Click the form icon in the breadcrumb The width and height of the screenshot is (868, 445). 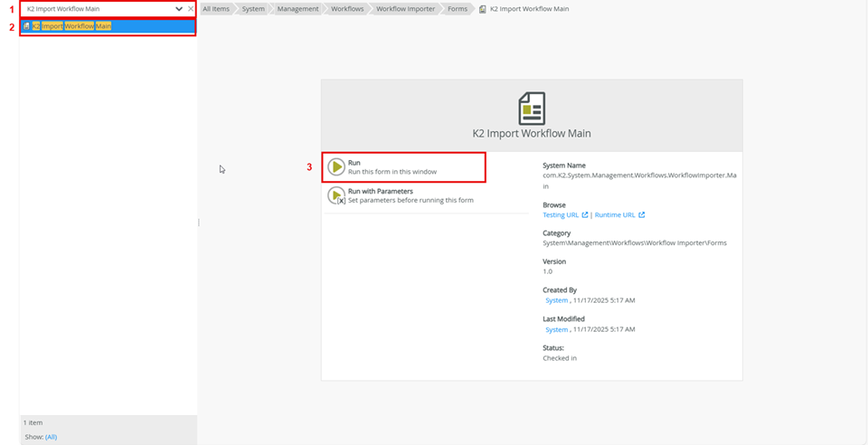pyautogui.click(x=483, y=9)
